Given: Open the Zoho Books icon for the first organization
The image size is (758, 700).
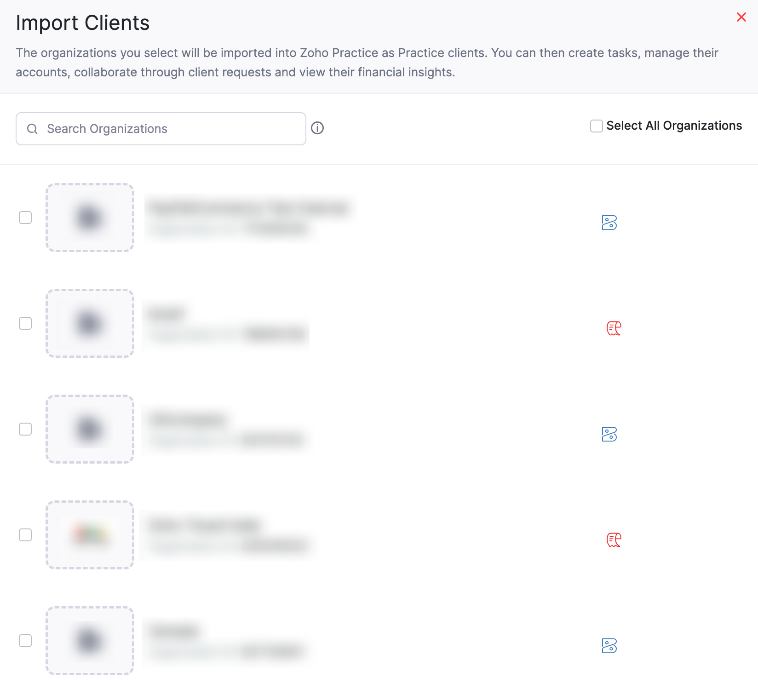Looking at the screenshot, I should (x=610, y=223).
